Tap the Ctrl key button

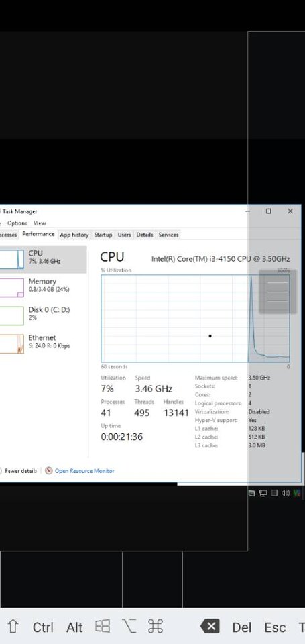tap(43, 627)
